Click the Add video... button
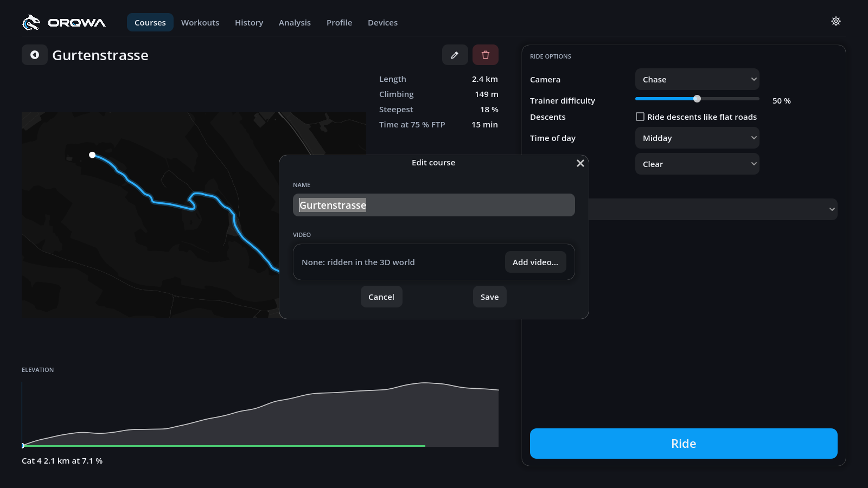 click(535, 262)
